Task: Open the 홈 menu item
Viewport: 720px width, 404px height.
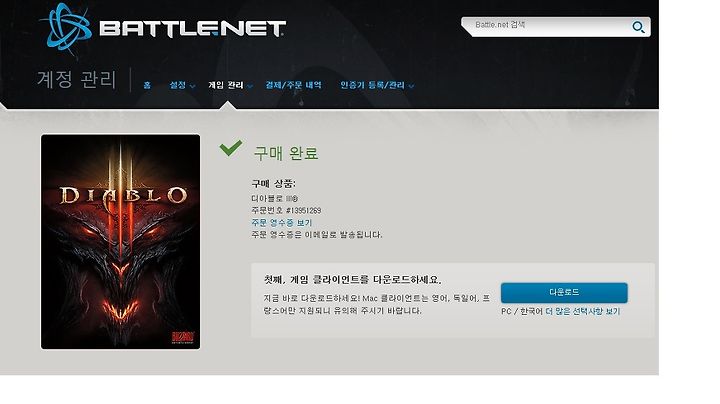Action: 147,85
